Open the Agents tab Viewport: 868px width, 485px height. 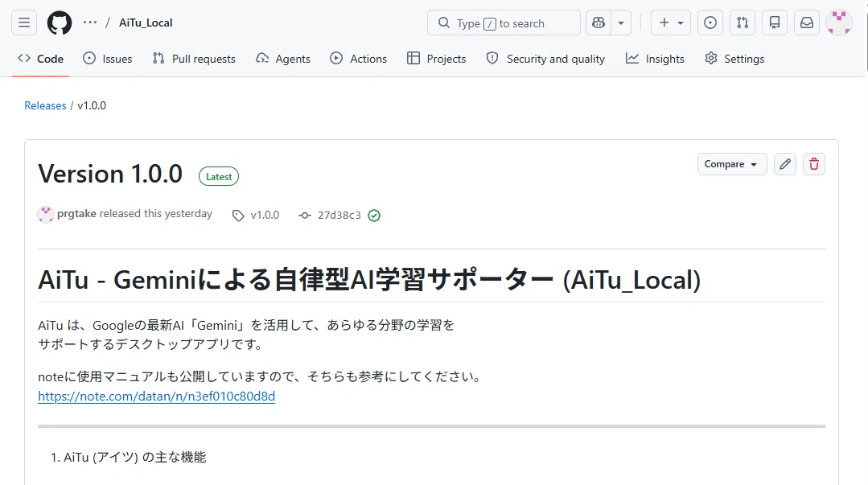coord(283,59)
